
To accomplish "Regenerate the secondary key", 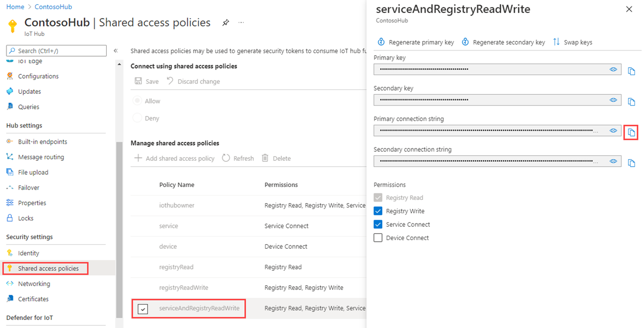I will [x=465, y=42].
